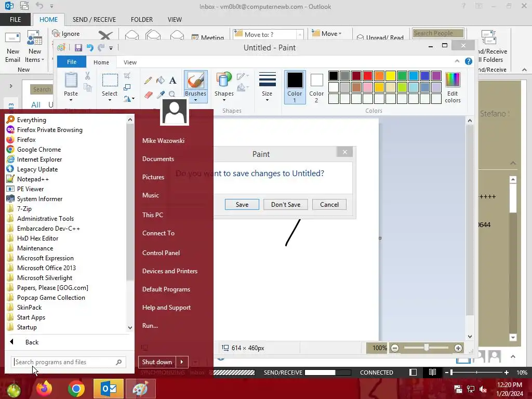Expand the Size dropdown in Paint

point(267,100)
